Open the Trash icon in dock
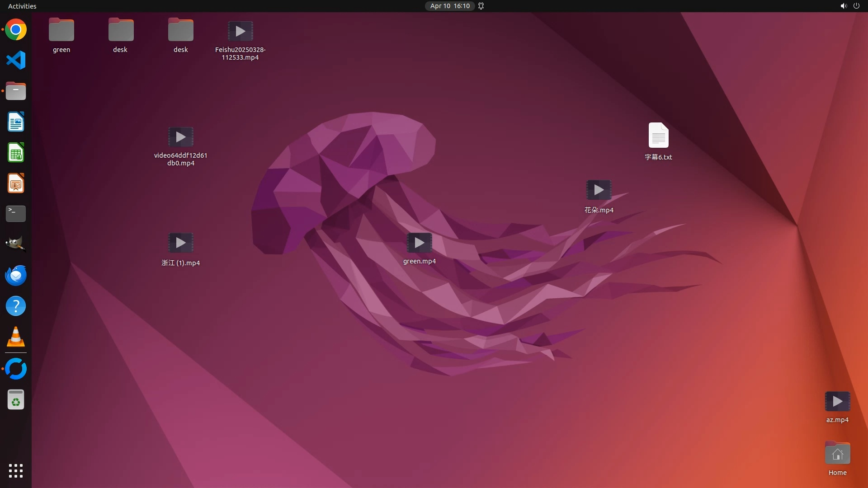868x488 pixels. 16,400
